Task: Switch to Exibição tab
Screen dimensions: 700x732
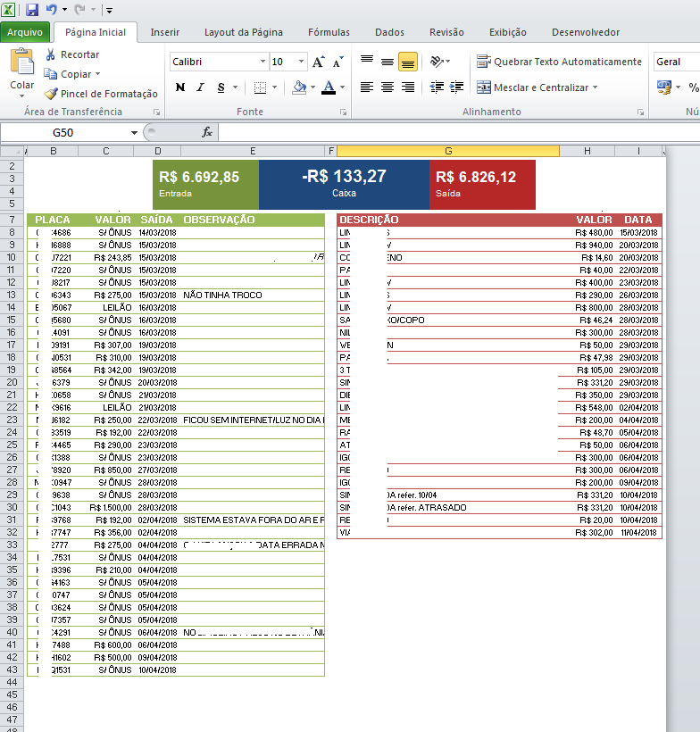Action: [508, 32]
